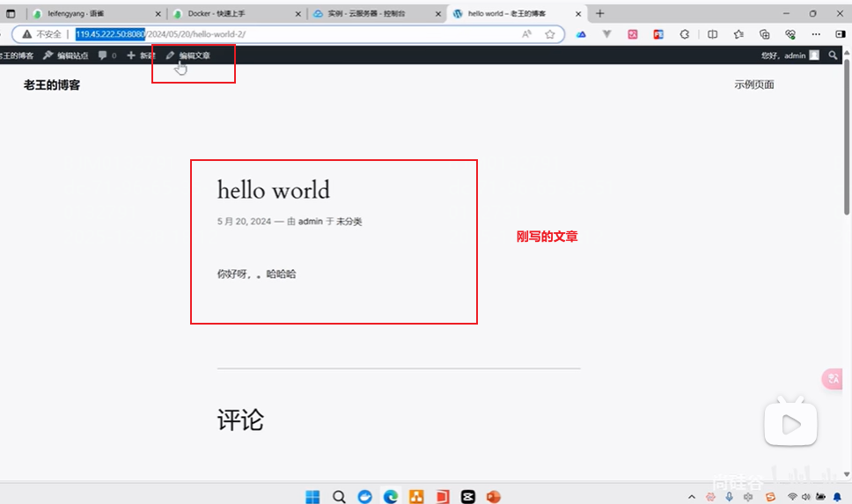
Task: Click the page vertical scrollbar thumb
Action: [847, 138]
